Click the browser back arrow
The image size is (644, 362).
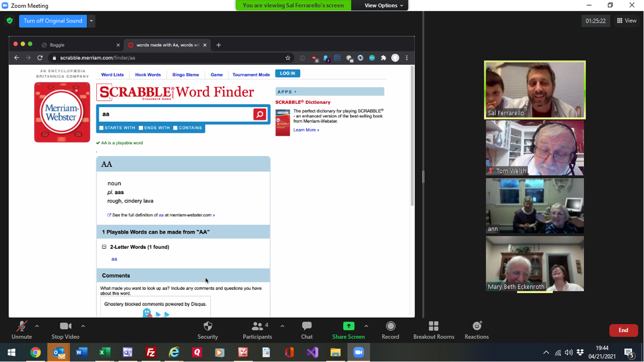(x=17, y=58)
